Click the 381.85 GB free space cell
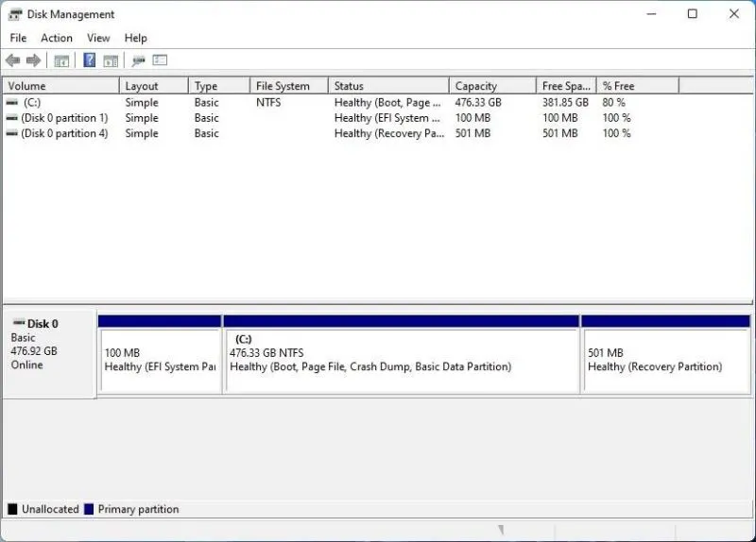 pos(565,103)
